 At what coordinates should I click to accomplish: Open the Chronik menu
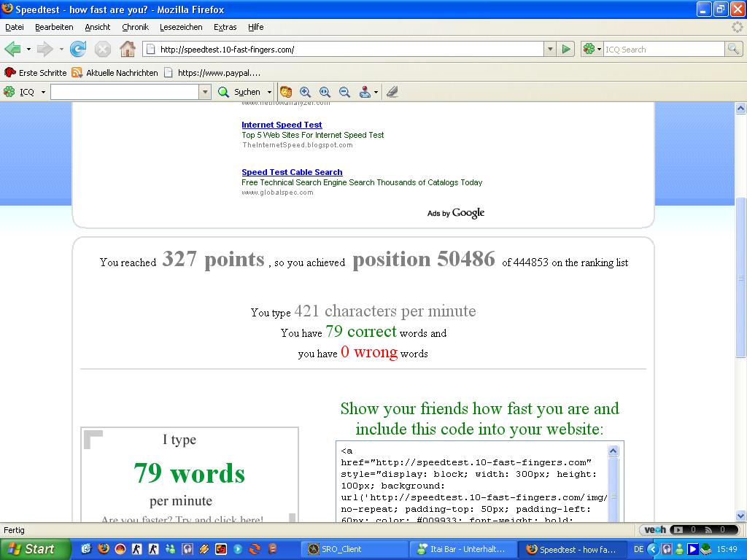(135, 27)
